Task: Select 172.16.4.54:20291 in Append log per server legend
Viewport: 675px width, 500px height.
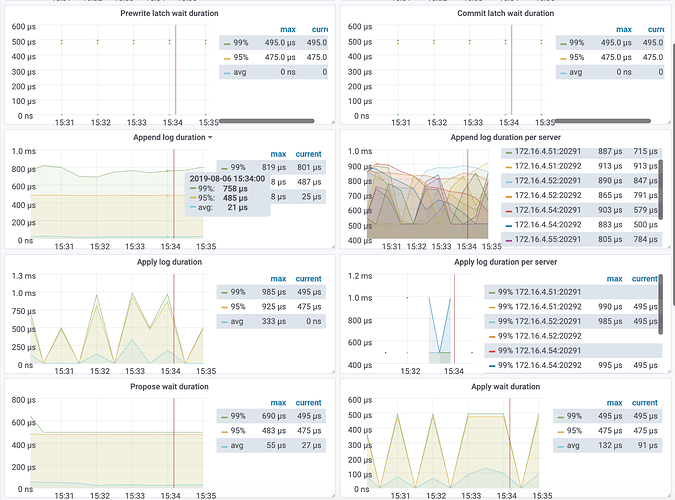Action: [548, 210]
